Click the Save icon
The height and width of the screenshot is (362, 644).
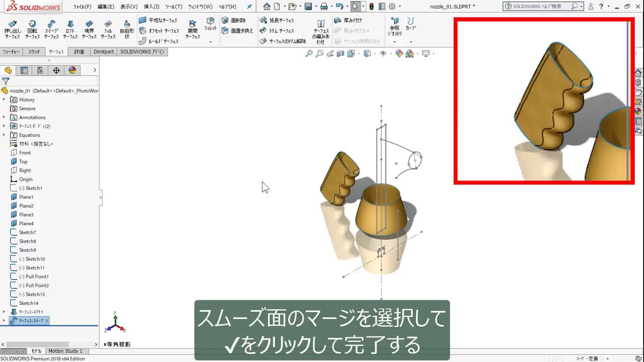point(308,7)
